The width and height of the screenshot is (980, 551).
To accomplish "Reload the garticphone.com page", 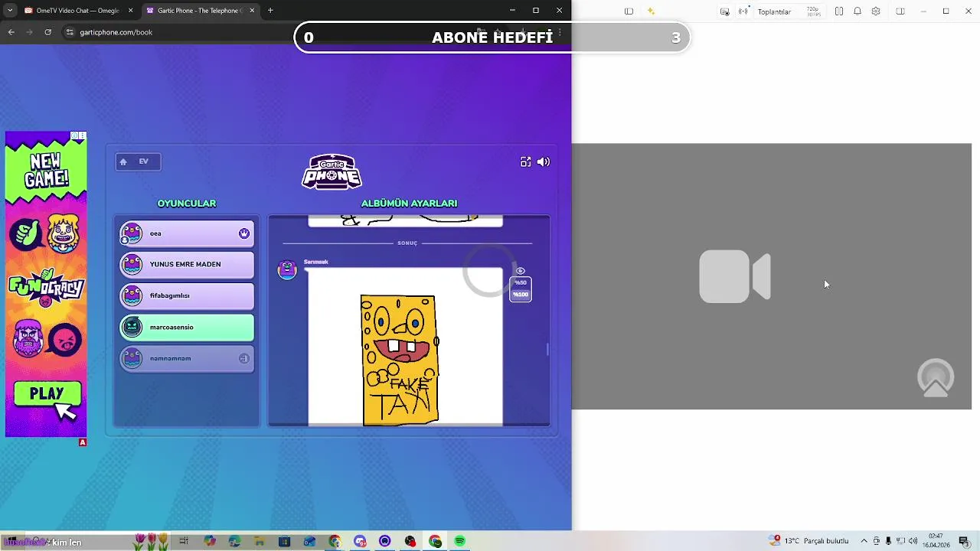I will 47,32.
